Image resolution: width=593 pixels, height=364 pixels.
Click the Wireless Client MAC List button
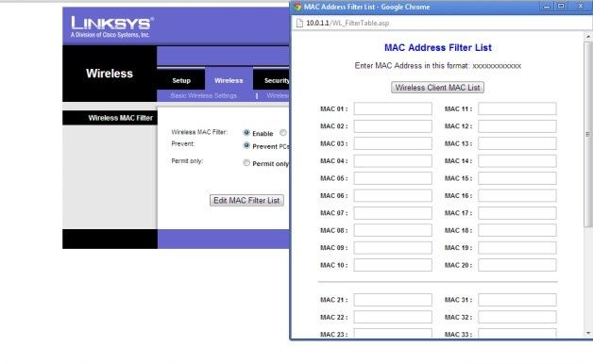[x=437, y=87]
